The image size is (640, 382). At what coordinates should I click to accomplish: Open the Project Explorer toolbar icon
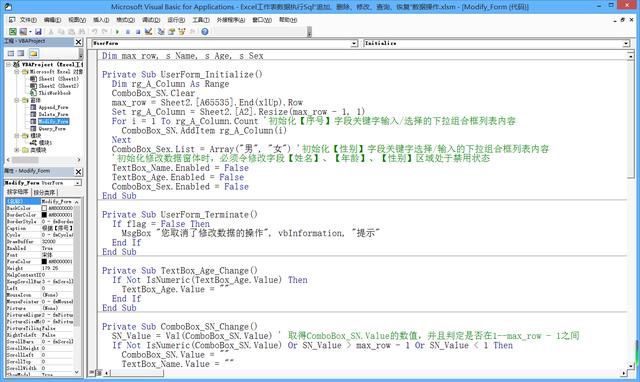coord(161,31)
